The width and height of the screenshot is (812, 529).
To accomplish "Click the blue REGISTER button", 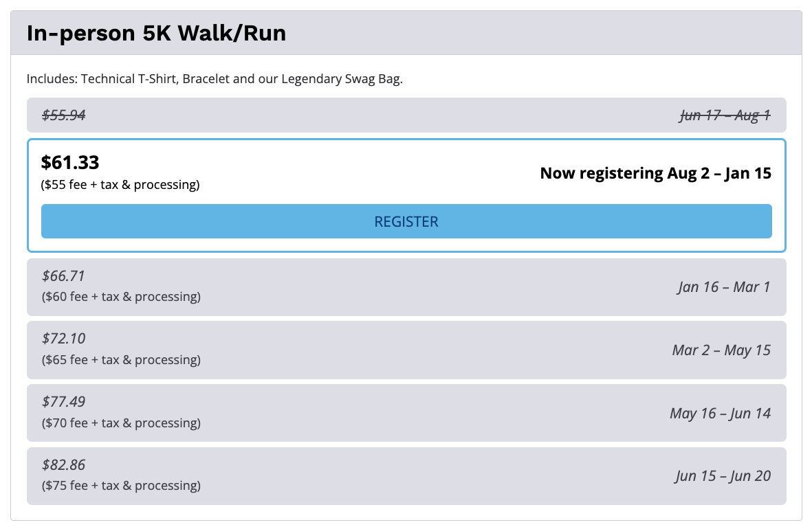I will tap(406, 221).
